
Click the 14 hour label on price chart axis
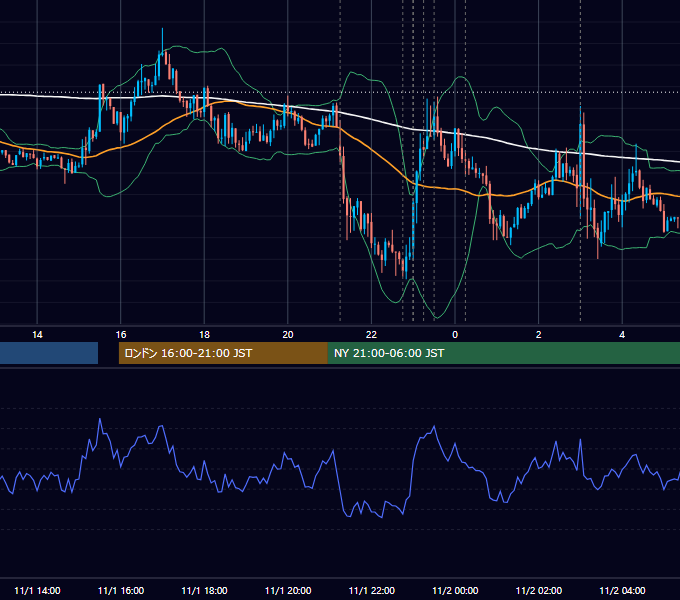point(37,335)
